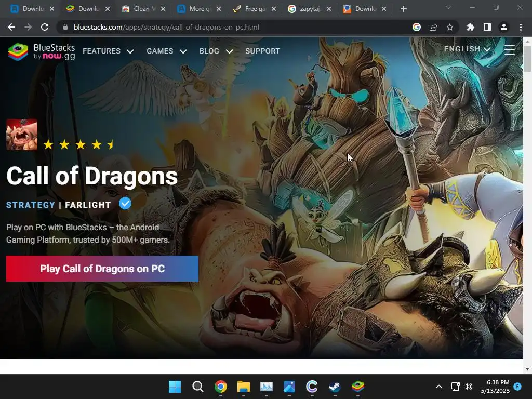Open the ENGLISH language selector
Image resolution: width=532 pixels, height=399 pixels.
(x=468, y=49)
